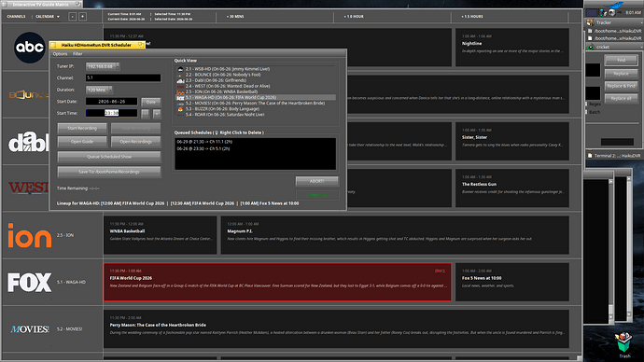Select 5.2 MOVIES! in Quick View

255,103
